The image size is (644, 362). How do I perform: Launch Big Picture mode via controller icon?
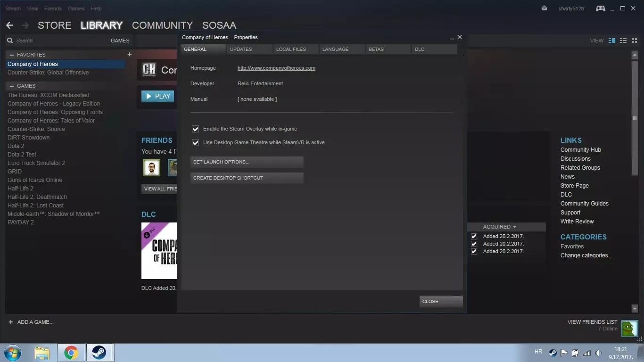coord(600,8)
